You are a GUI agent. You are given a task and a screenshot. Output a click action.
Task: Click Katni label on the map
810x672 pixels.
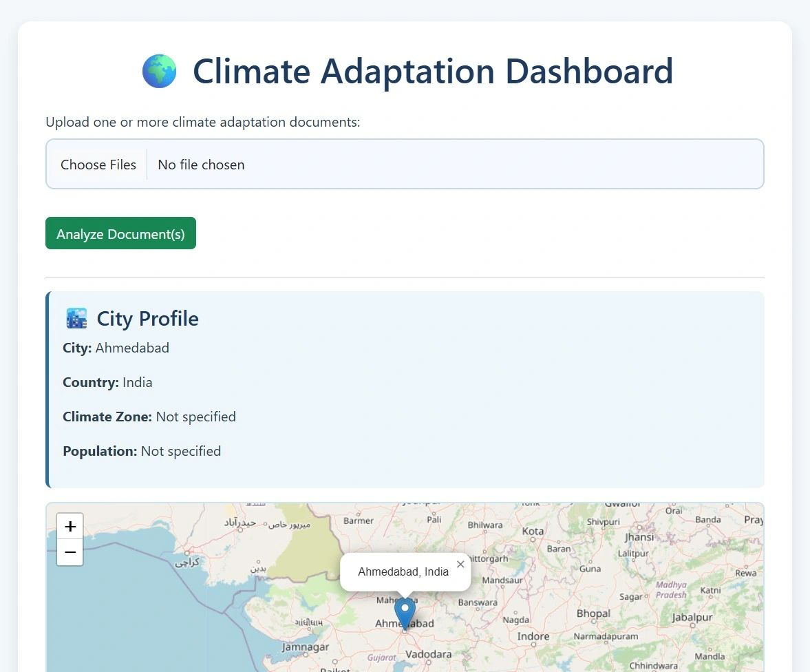(710, 590)
